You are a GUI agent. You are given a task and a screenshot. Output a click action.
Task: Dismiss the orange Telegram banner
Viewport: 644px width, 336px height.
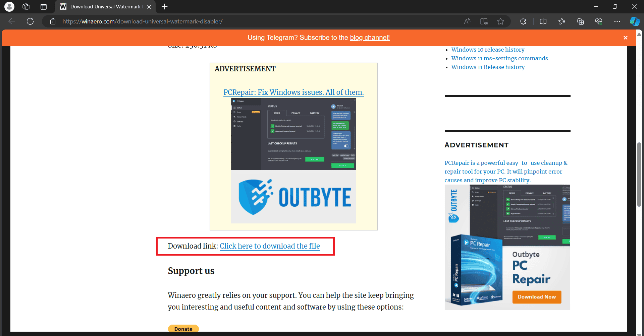(625, 38)
